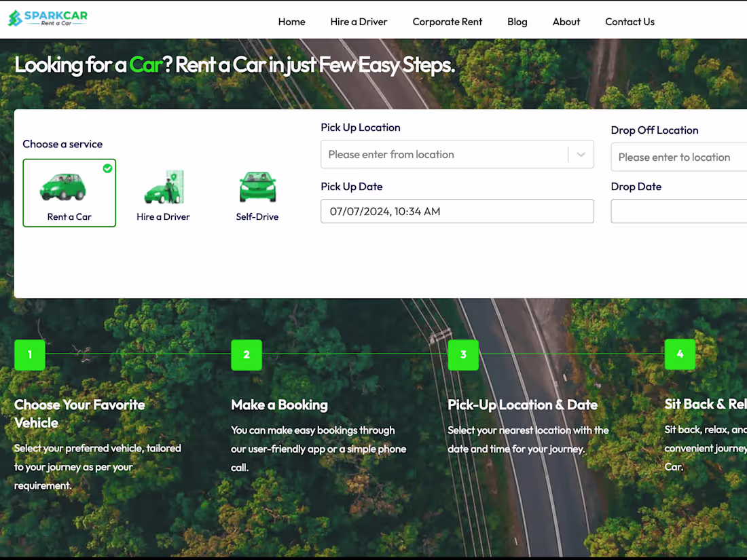Click step 3 number badge

click(463, 354)
